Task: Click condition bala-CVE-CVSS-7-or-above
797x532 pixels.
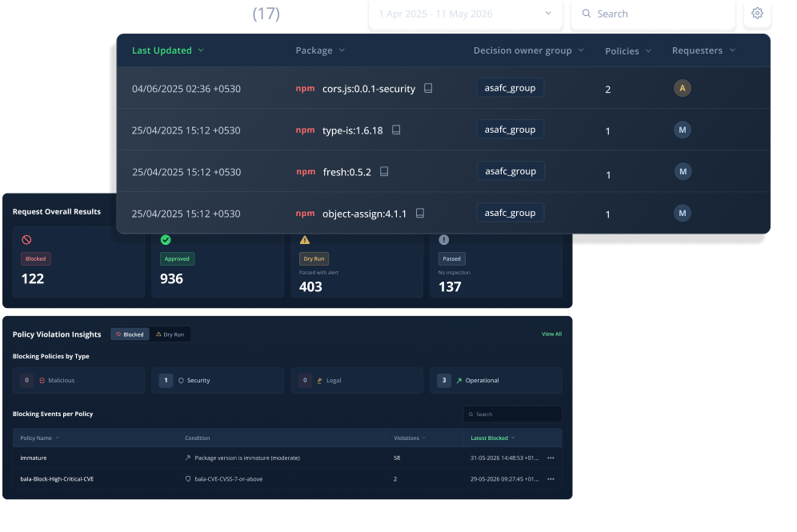Action: click(x=229, y=478)
